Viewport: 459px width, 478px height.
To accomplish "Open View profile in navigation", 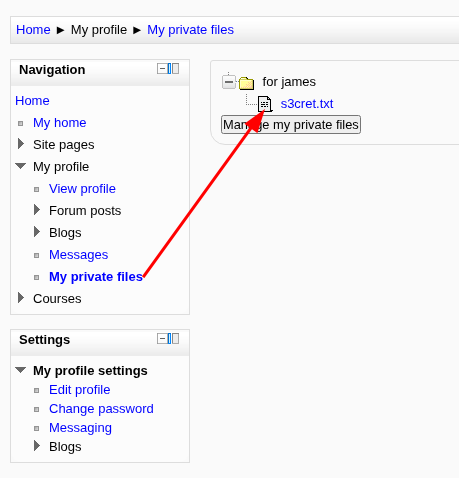I will point(82,189).
